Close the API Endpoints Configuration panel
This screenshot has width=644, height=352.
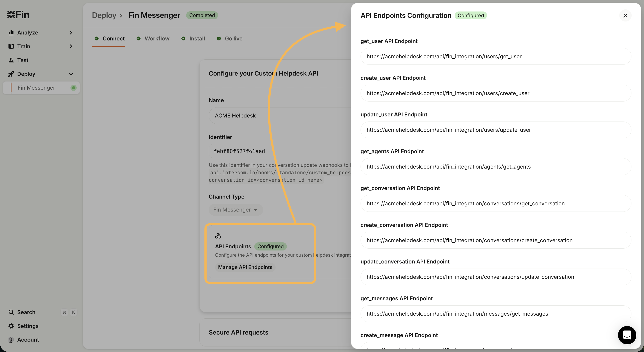tap(625, 16)
